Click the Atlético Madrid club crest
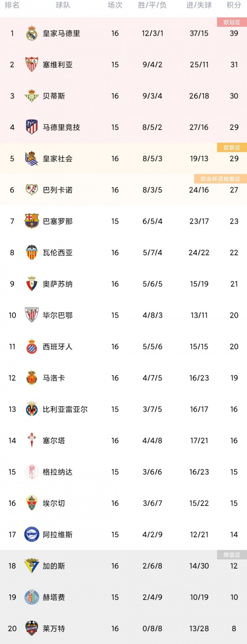The width and height of the screenshot is (247, 644). [x=32, y=127]
